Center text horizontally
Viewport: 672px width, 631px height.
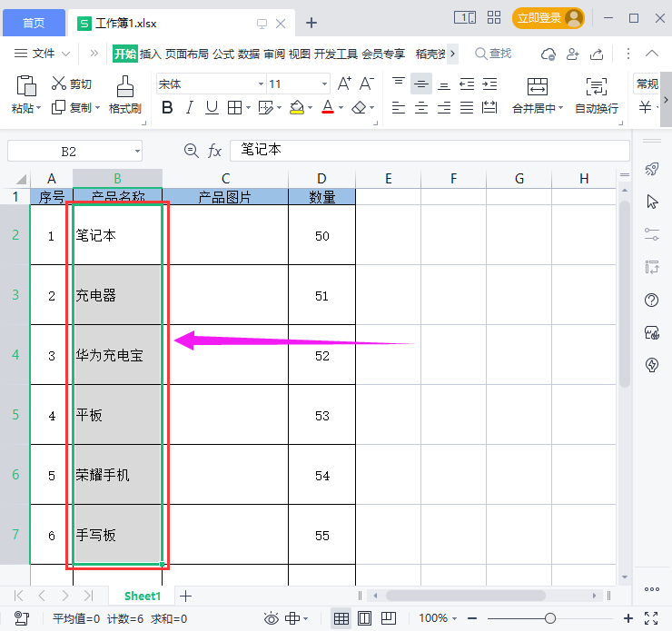tap(421, 107)
